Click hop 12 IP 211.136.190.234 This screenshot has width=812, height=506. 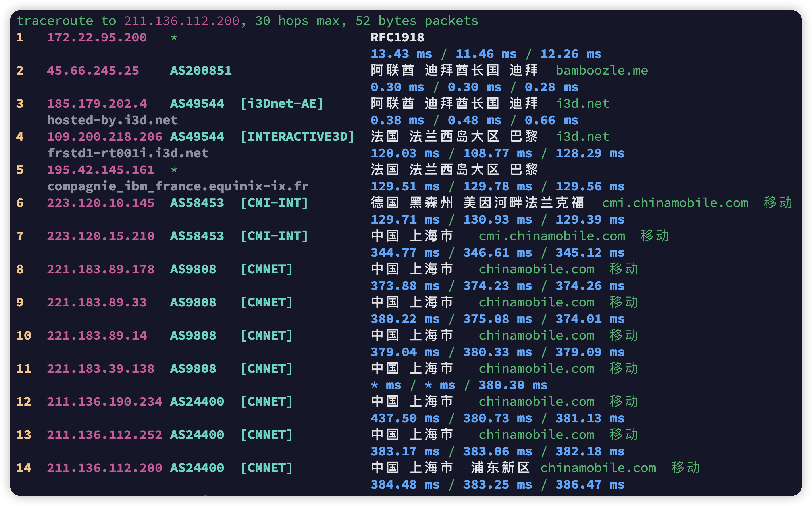click(x=105, y=401)
